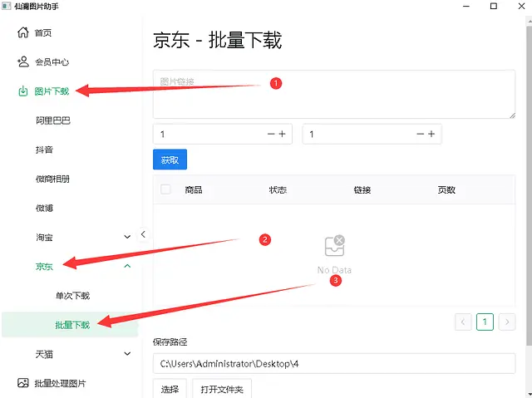Screen dimensions: 532x398
Task: Select 单次下载 under 京东
Action: click(72, 296)
